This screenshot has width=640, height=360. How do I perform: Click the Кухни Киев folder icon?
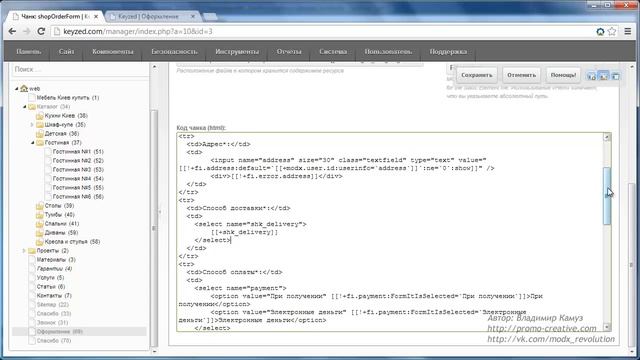[40, 116]
